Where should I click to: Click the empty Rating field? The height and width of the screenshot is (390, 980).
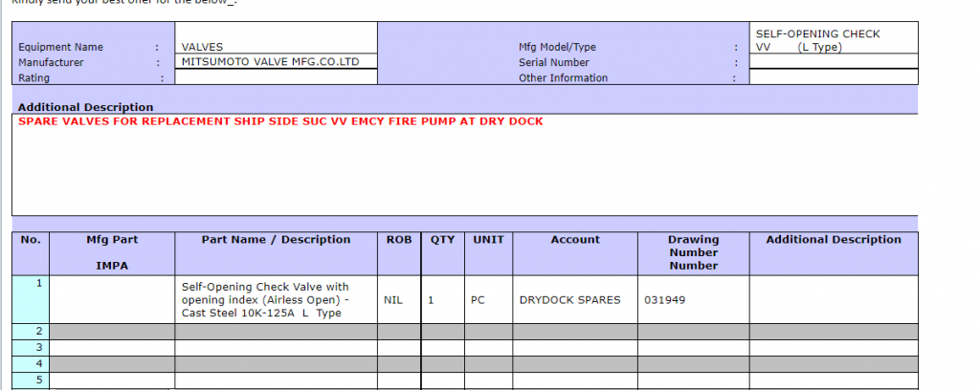tap(276, 78)
